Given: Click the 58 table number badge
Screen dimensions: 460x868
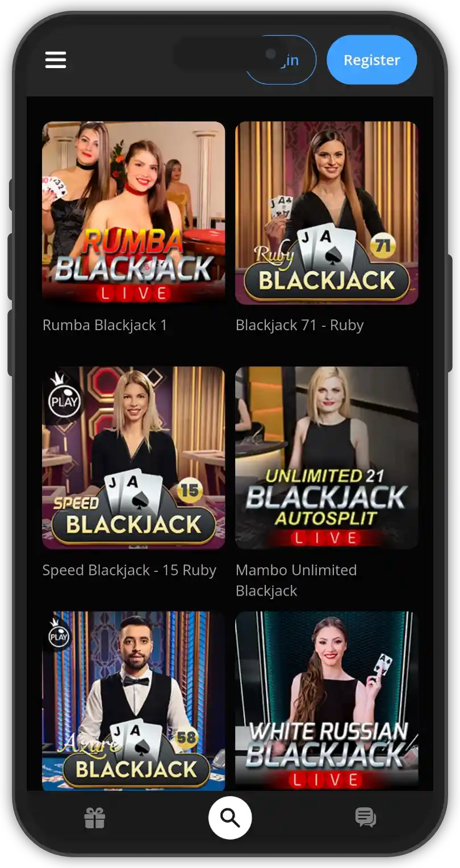Looking at the screenshot, I should [x=186, y=737].
